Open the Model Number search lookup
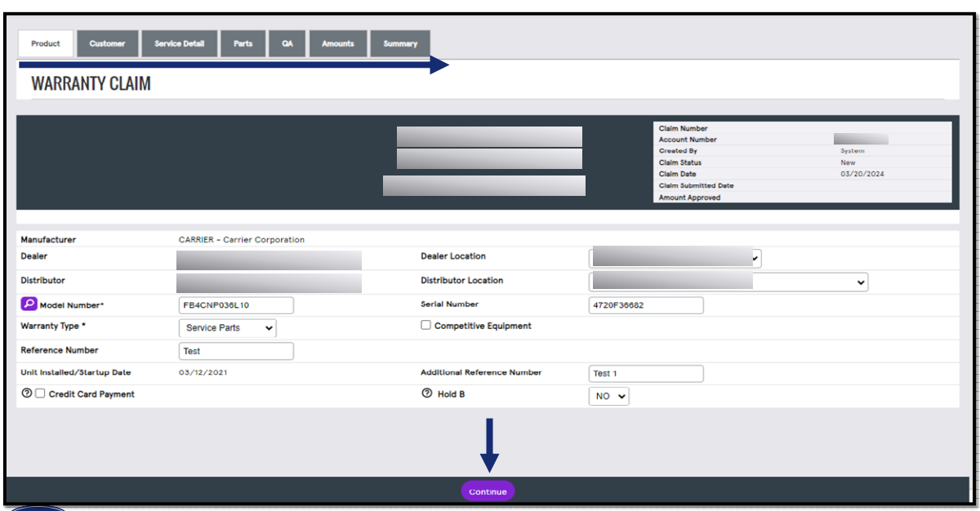The image size is (980, 511). click(x=28, y=304)
